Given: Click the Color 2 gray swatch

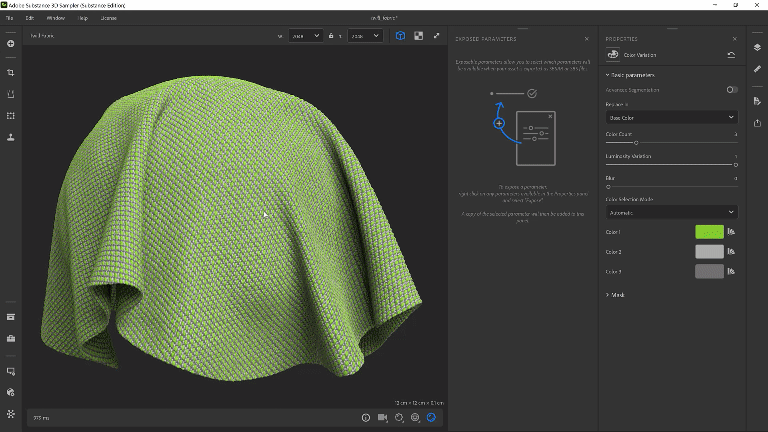Looking at the screenshot, I should click(x=709, y=251).
